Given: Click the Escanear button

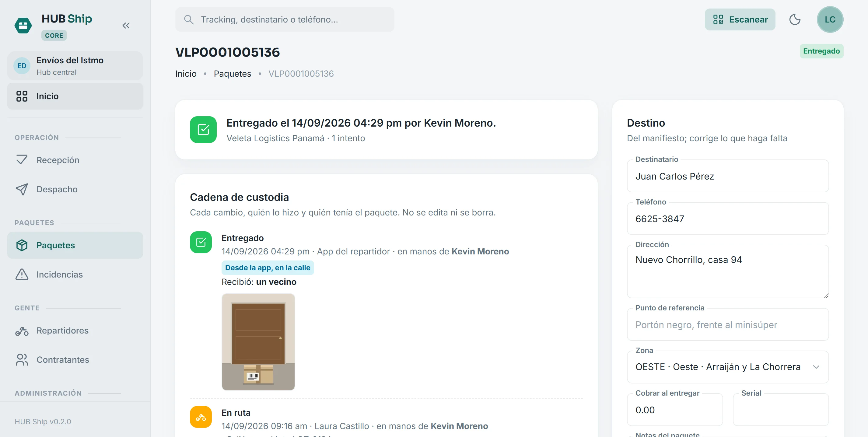Looking at the screenshot, I should (x=740, y=19).
